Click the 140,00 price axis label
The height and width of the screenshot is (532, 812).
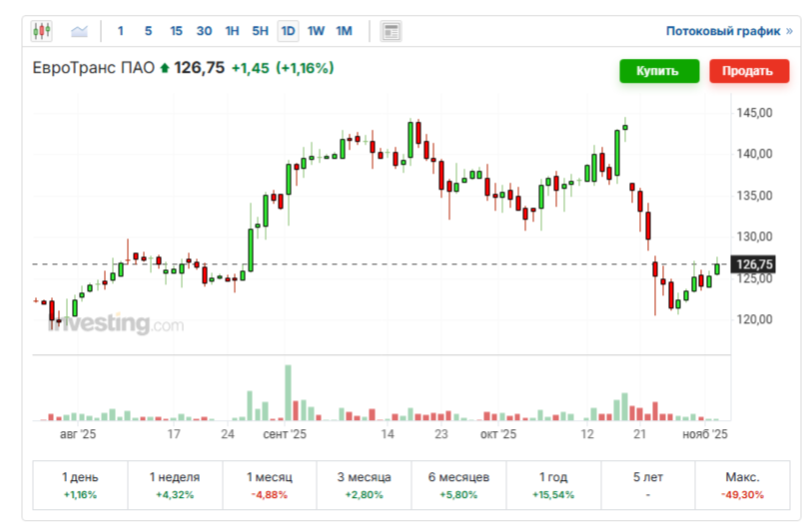754,154
